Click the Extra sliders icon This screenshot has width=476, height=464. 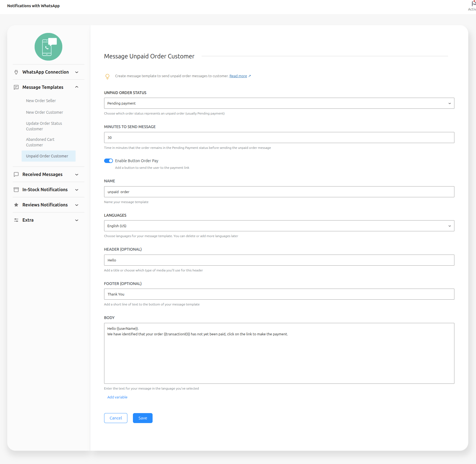coord(16,220)
